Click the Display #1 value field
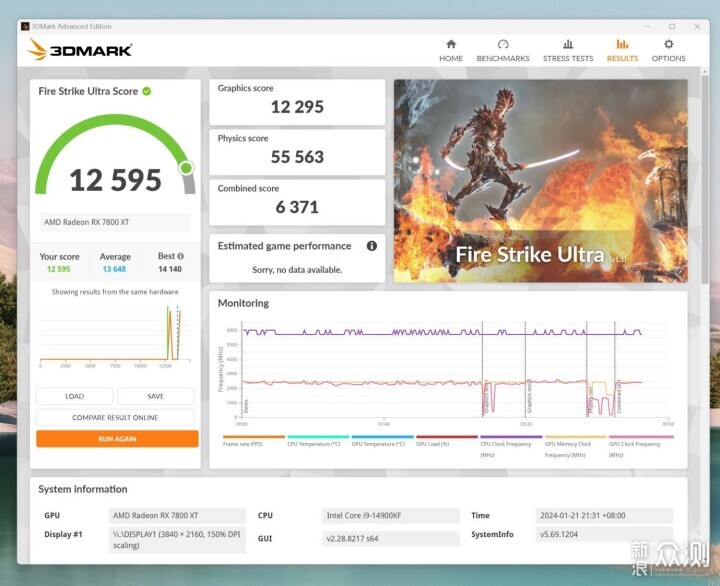Screen dimensions: 720x586 (177, 540)
